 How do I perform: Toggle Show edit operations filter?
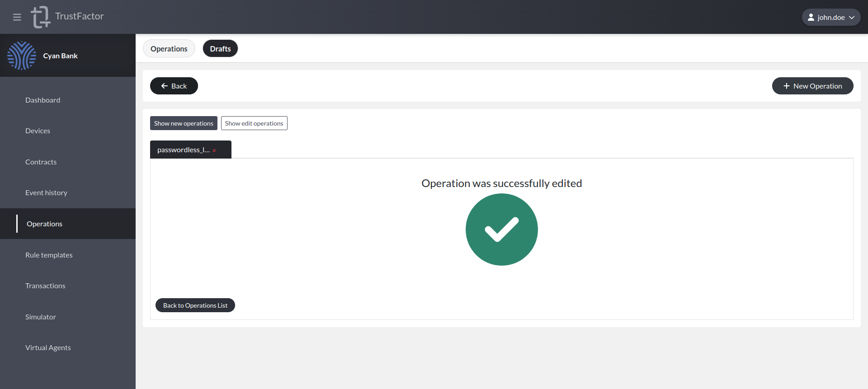click(x=254, y=123)
